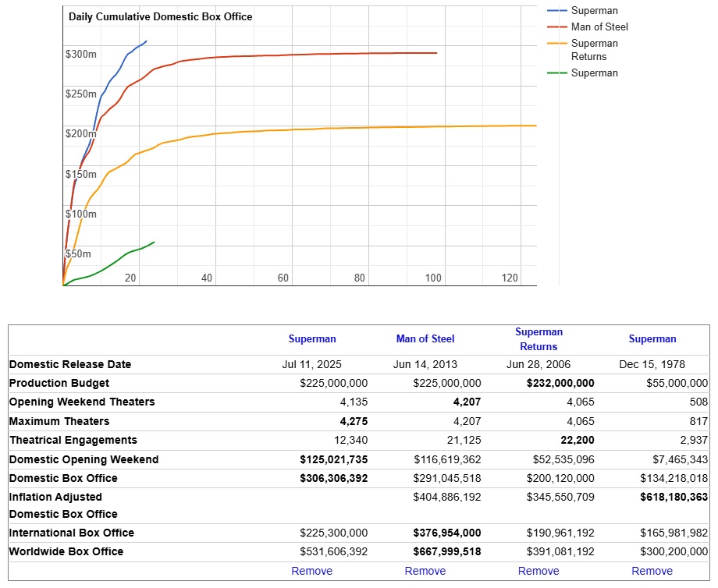Image resolution: width=718 pixels, height=588 pixels.
Task: Click the $232,000,000 budget cell
Action: 560,384
